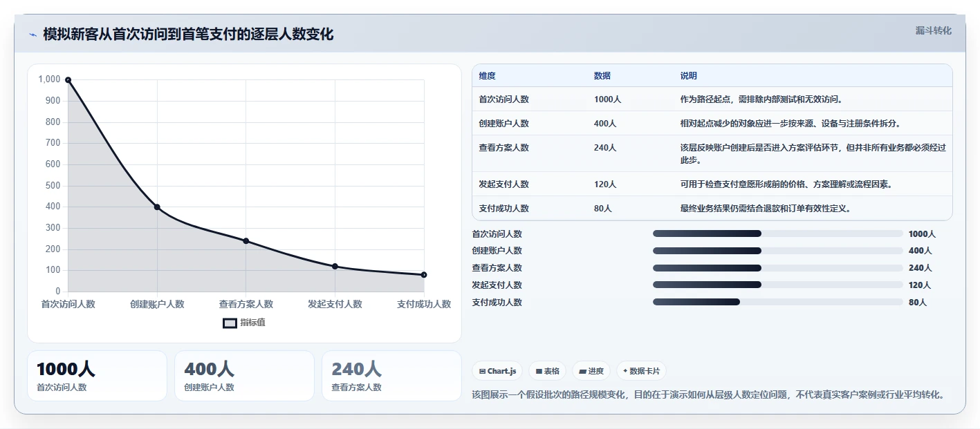Click the 500 y-axis label
Image resolution: width=980 pixels, height=429 pixels.
53,185
